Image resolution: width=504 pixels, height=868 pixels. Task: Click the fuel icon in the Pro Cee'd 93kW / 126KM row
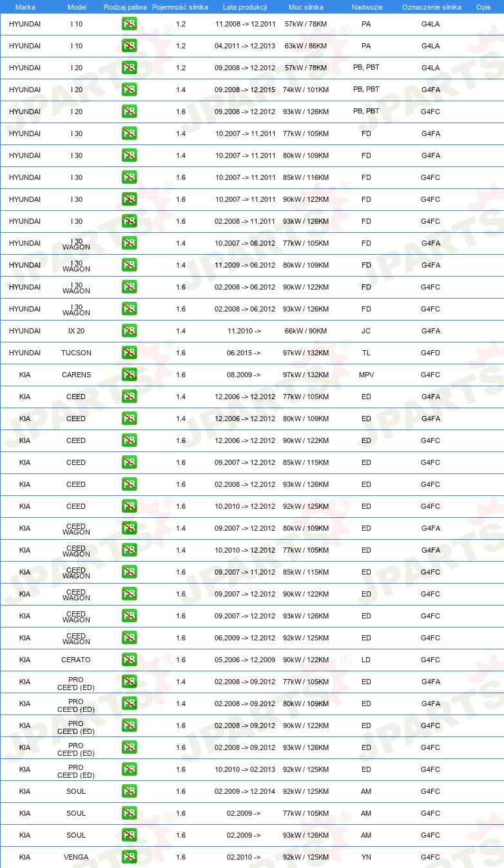pos(129,747)
